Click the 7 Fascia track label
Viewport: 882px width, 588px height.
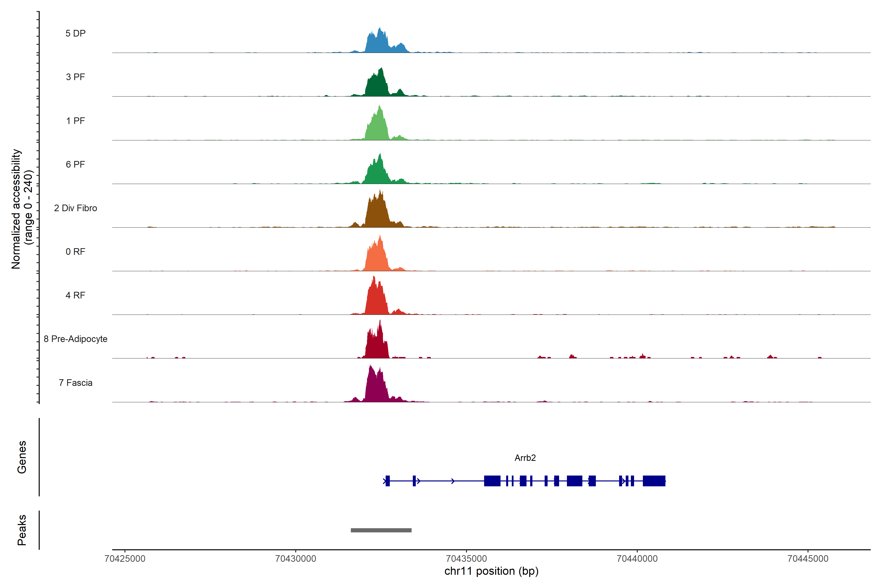pyautogui.click(x=75, y=382)
